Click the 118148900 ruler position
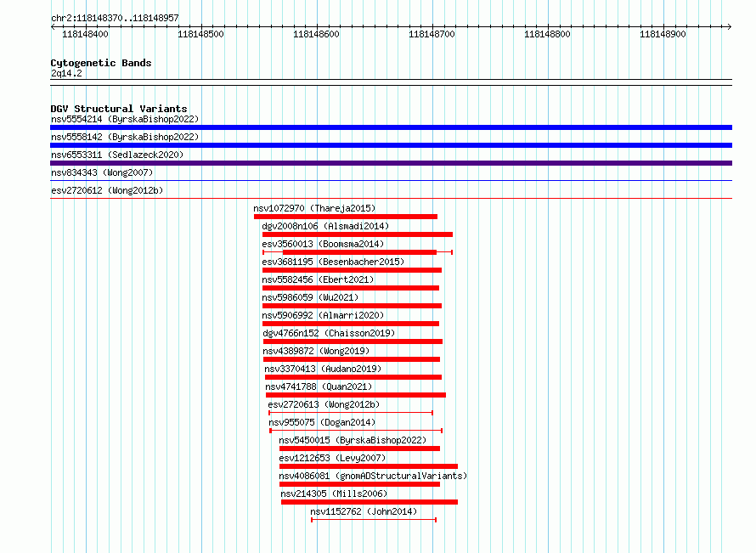 pos(663,34)
